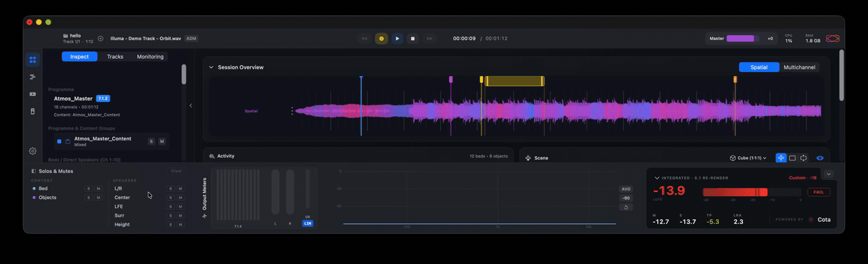Click the yellow record/loop button

click(x=381, y=39)
